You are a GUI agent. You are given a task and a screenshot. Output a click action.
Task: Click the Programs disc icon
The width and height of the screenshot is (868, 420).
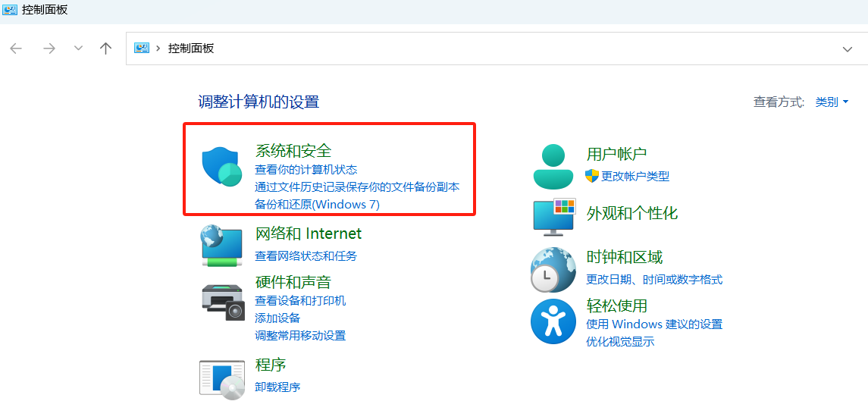222,379
